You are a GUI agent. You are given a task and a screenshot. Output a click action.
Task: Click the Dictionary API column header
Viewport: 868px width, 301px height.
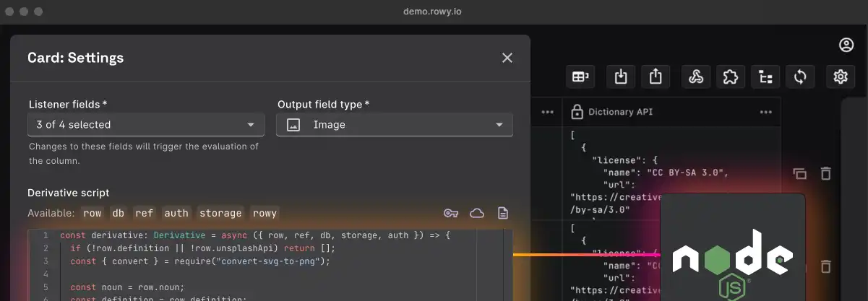pyautogui.click(x=671, y=112)
